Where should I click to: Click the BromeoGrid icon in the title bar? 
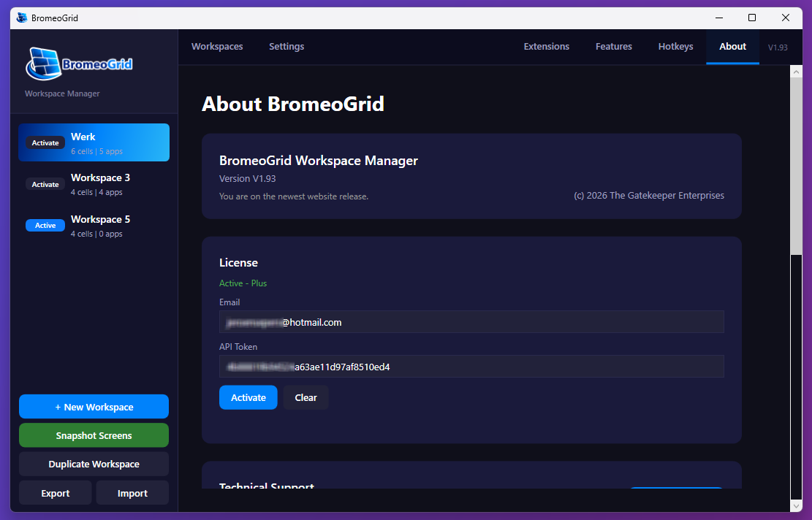point(21,17)
